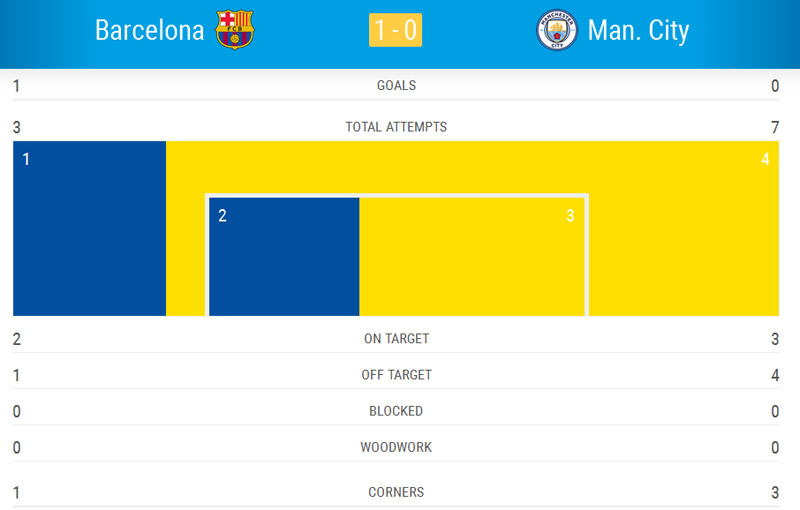Open the Man. City team name link
This screenshot has height=510, width=800.
pos(638,30)
